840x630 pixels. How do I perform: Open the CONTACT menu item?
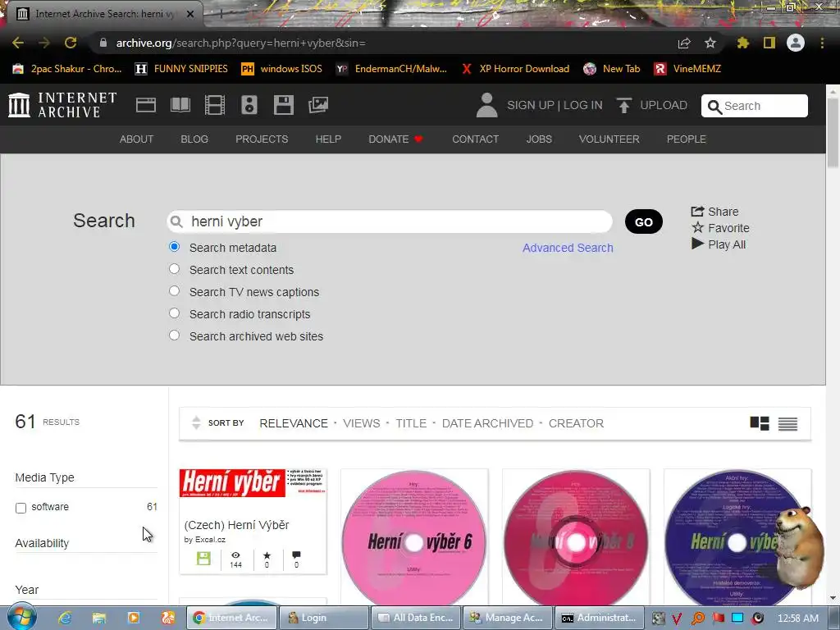pyautogui.click(x=475, y=139)
